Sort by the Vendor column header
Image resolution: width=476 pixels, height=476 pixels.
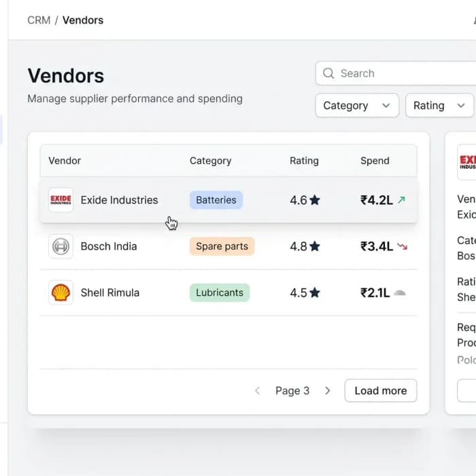65,160
